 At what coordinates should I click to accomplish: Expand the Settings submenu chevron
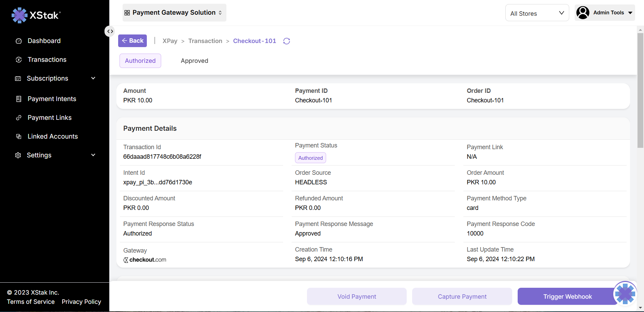point(93,155)
